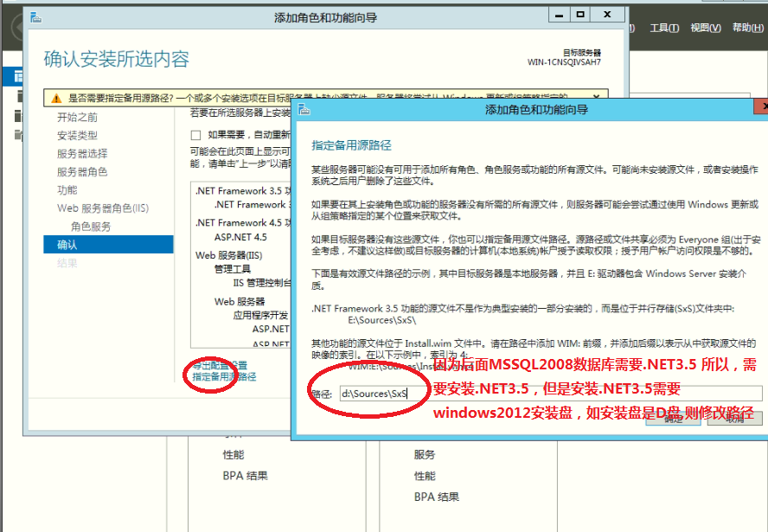This screenshot has width=768, height=532.
Task: Select the Dashboard icon in Server Manager sidebar
Action: tap(18, 76)
